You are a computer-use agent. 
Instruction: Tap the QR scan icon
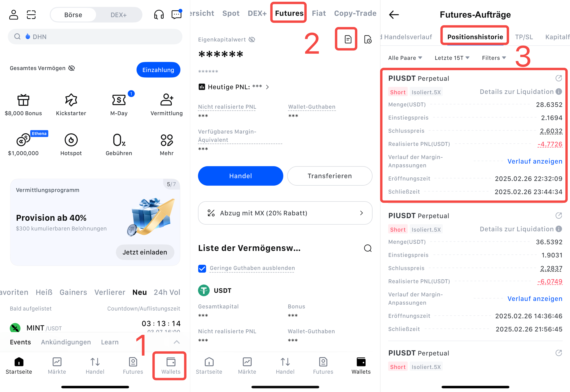coord(31,15)
